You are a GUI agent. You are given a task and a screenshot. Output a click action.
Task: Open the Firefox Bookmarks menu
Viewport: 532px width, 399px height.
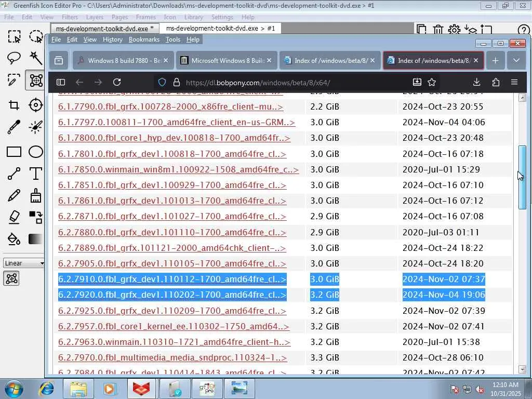pos(144,39)
